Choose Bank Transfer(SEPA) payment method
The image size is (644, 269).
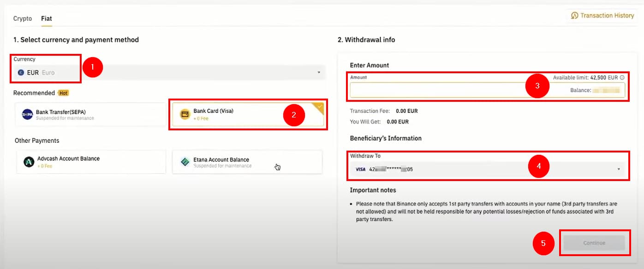pyautogui.click(x=91, y=114)
